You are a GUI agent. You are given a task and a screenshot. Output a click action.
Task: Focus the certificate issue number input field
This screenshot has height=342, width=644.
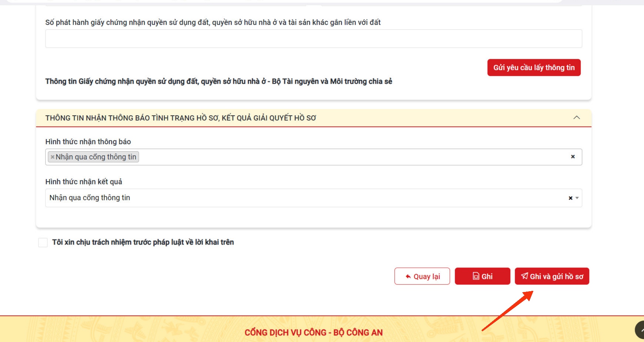[313, 39]
